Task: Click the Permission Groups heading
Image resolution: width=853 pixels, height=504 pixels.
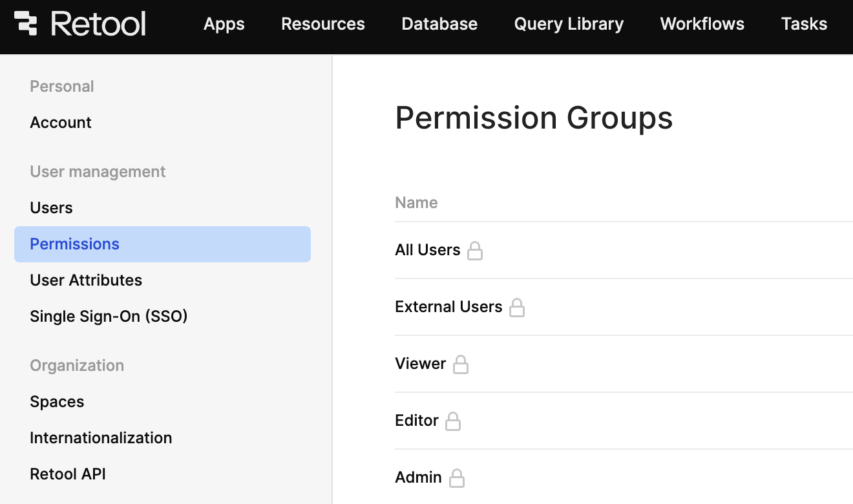Action: 534,118
